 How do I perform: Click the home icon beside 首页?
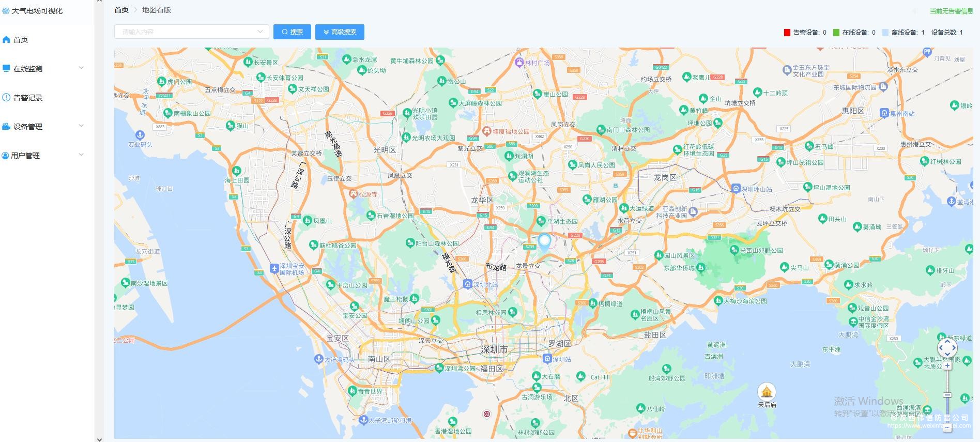tap(6, 39)
